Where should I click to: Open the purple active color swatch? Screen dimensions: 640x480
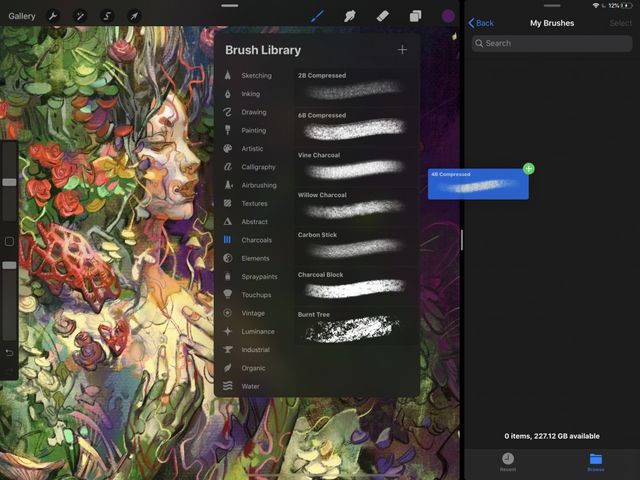448,16
